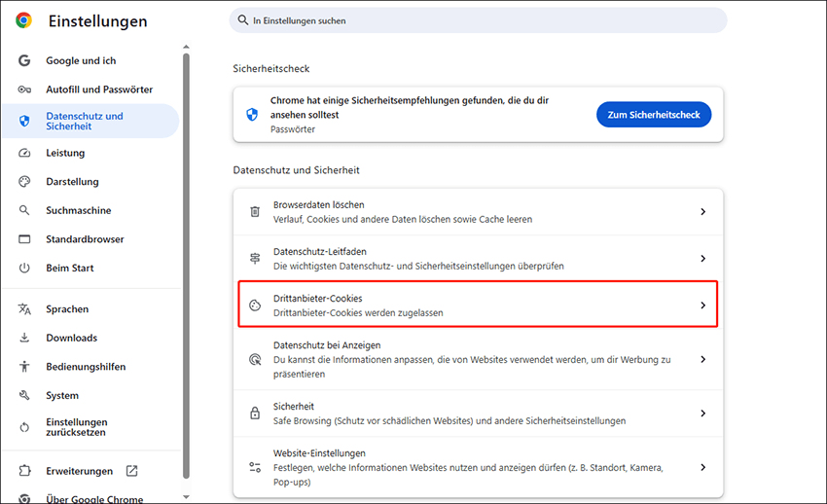Open Datenschutz bei Anzeigen settings

[478, 360]
